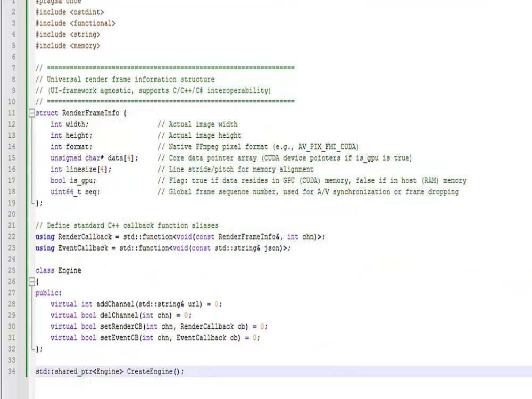Click the "Line stride/pitch for memory alignment" comment
The height and width of the screenshot is (399, 532).
(x=236, y=169)
